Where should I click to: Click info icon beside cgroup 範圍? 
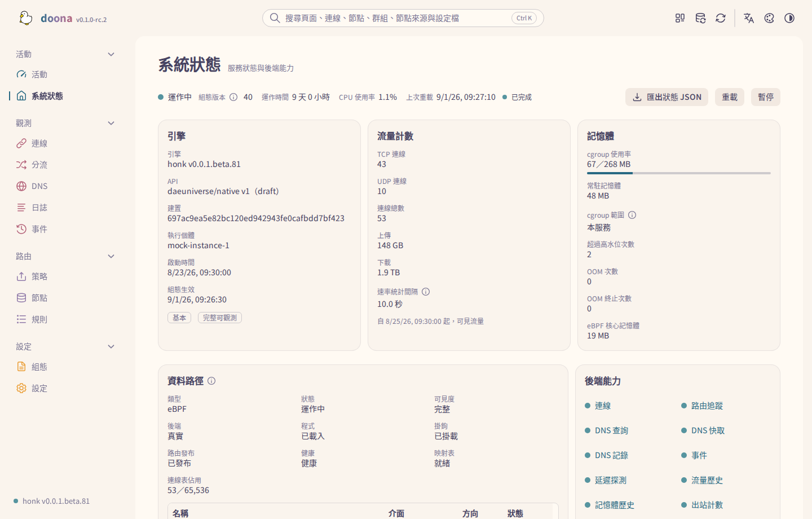click(632, 215)
